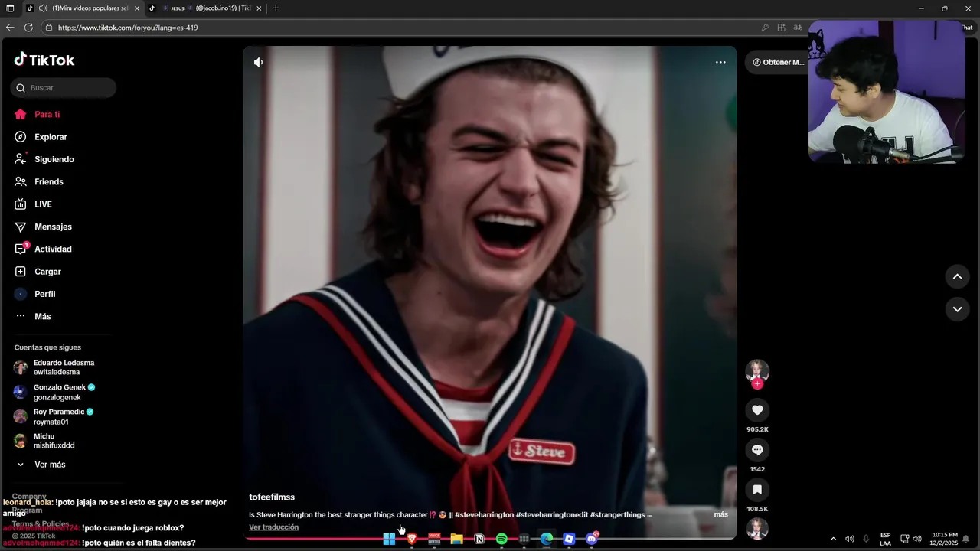The width and height of the screenshot is (980, 551).
Task: Open the Windows Start menu
Action: [389, 539]
